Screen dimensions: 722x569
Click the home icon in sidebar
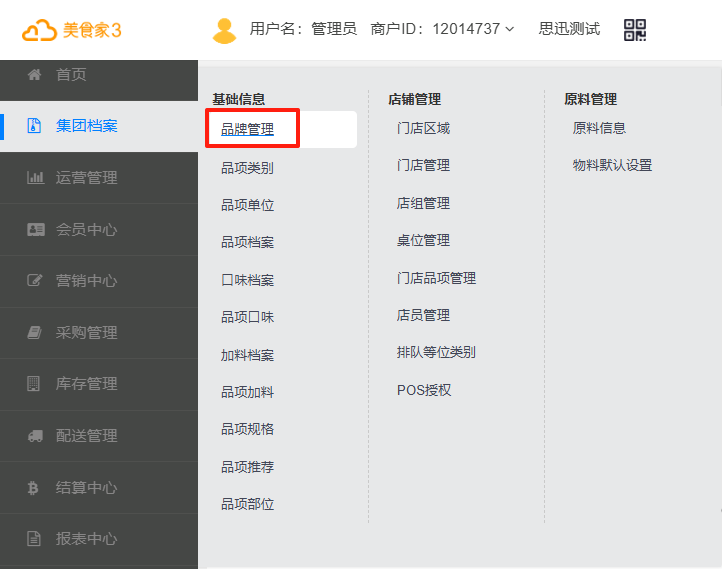tap(35, 75)
